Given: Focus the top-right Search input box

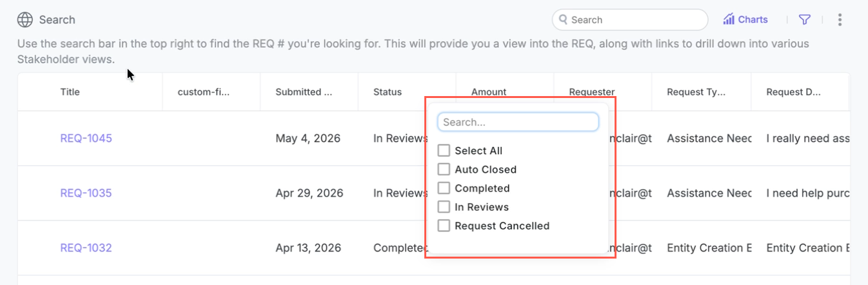Looking at the screenshot, I should [630, 20].
